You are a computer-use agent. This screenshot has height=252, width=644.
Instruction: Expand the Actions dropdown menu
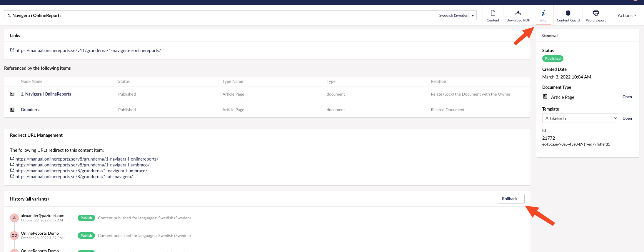[627, 16]
